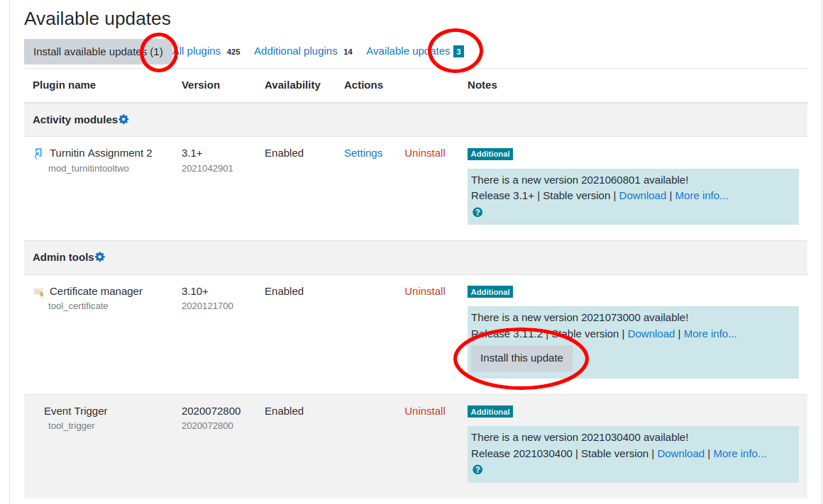Click Available updates page heading
Viewport: 823px width, 504px height.
tap(98, 18)
